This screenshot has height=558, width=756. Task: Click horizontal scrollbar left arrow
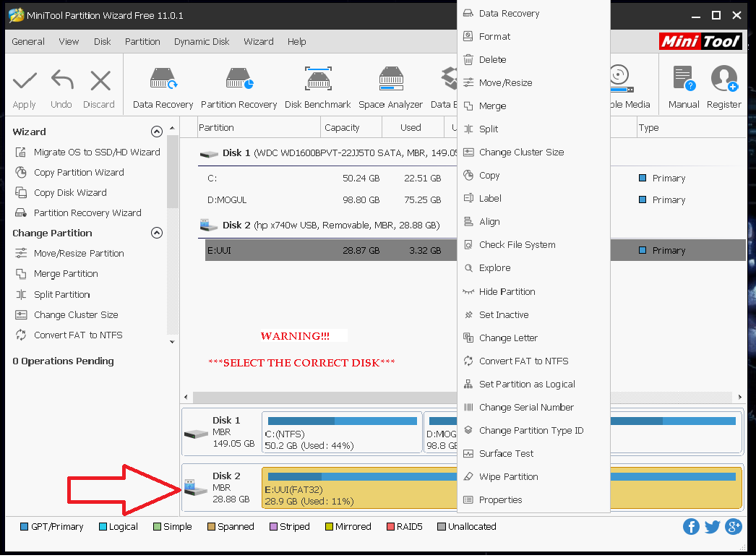[186, 398]
